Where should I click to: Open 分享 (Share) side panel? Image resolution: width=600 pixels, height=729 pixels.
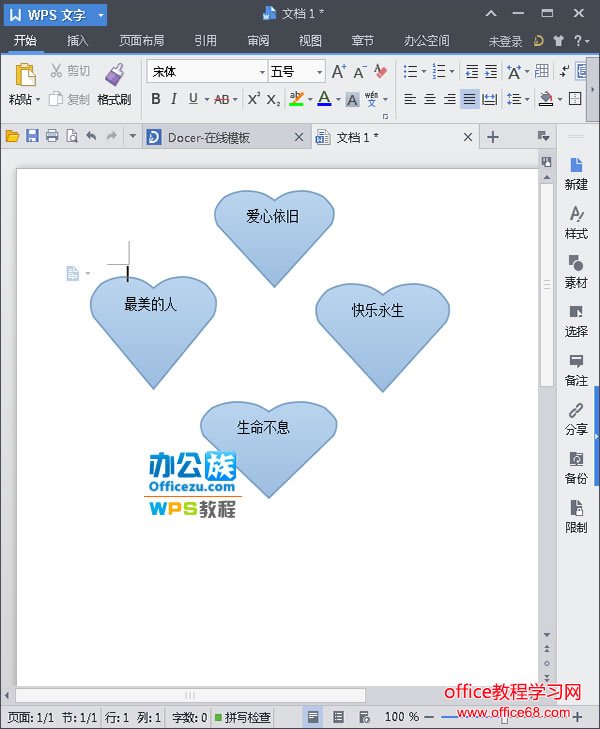click(576, 419)
